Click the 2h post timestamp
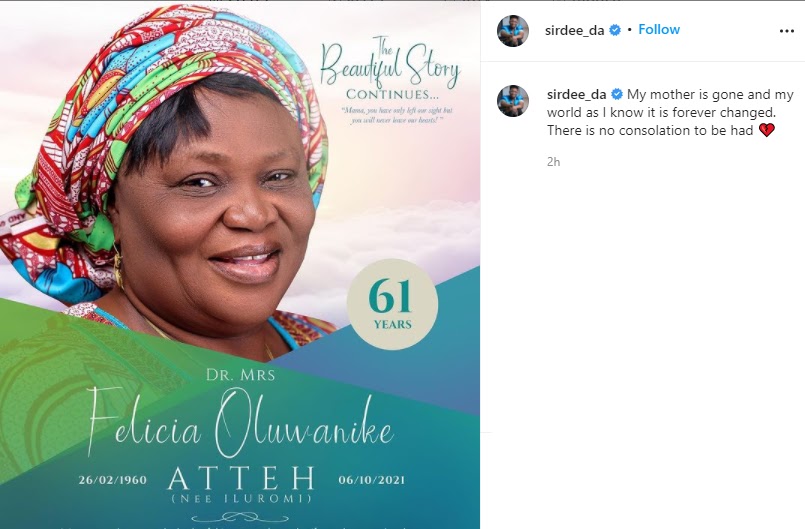The image size is (805, 529). point(553,162)
